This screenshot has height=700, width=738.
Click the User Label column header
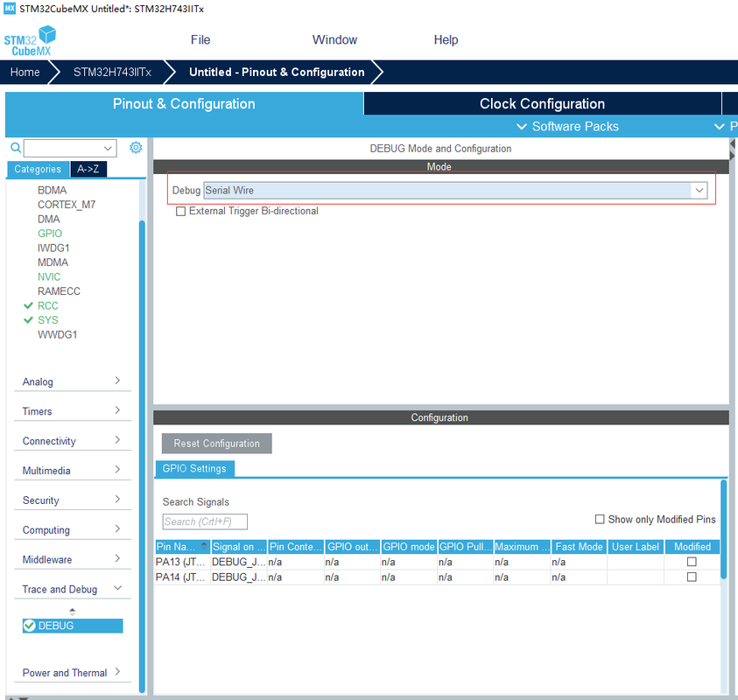[x=635, y=547]
